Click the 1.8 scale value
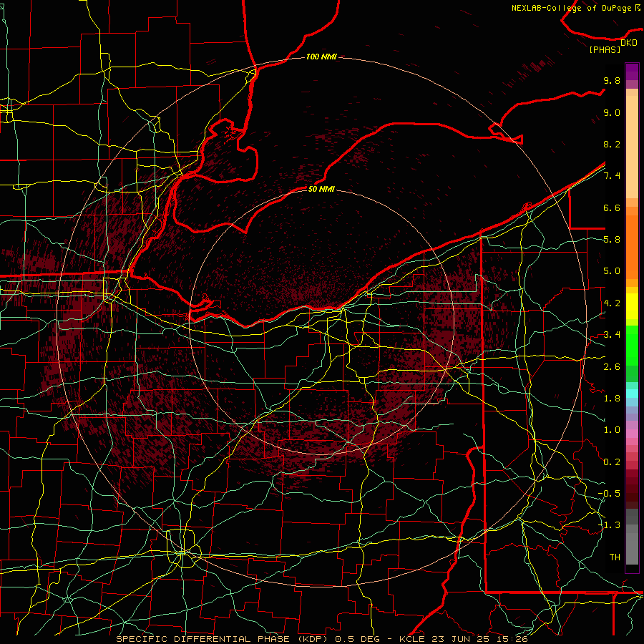The image size is (644, 644). [x=612, y=399]
